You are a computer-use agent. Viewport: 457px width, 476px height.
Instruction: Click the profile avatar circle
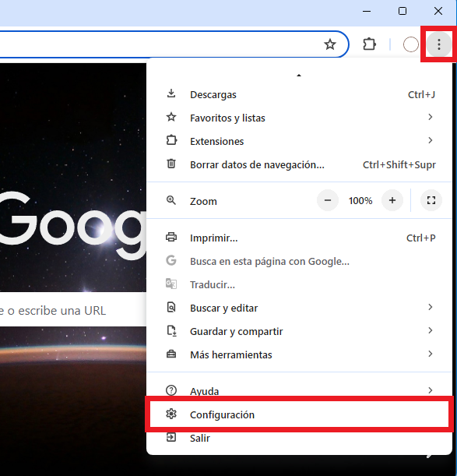410,44
